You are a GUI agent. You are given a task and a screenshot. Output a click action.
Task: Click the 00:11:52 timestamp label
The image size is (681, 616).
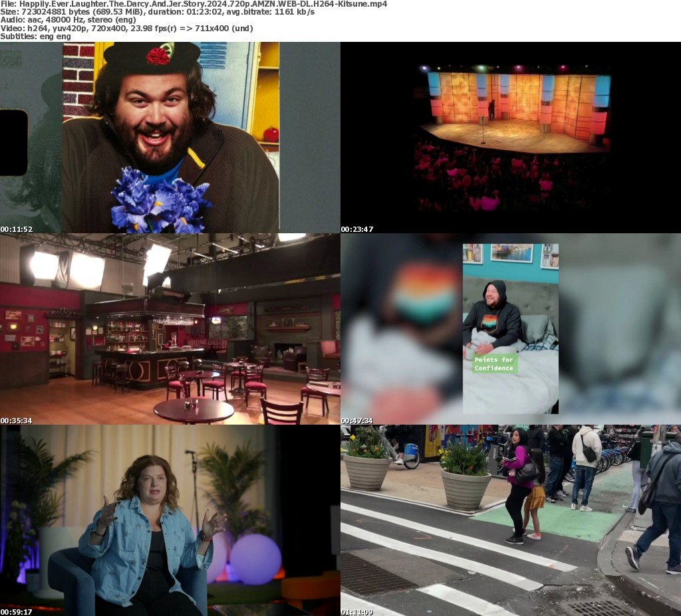[x=17, y=229]
